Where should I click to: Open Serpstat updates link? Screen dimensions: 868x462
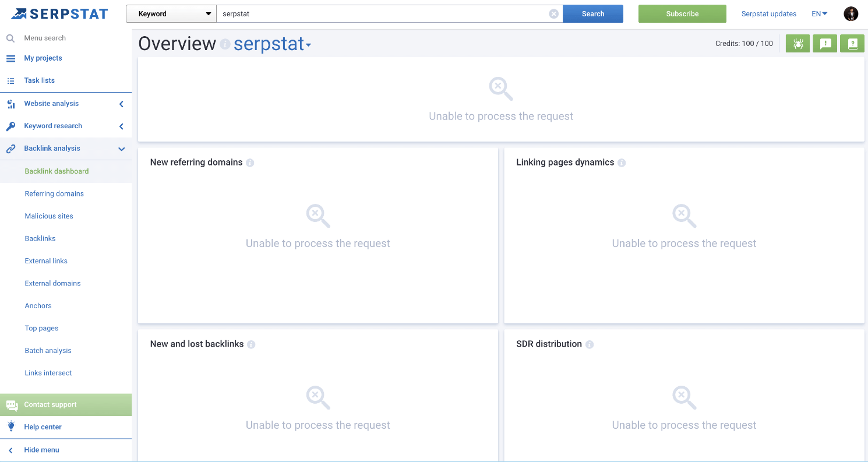pyautogui.click(x=769, y=14)
